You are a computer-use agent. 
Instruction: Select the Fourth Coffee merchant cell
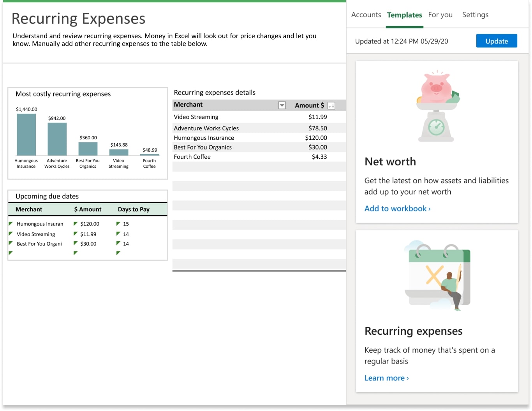point(192,156)
